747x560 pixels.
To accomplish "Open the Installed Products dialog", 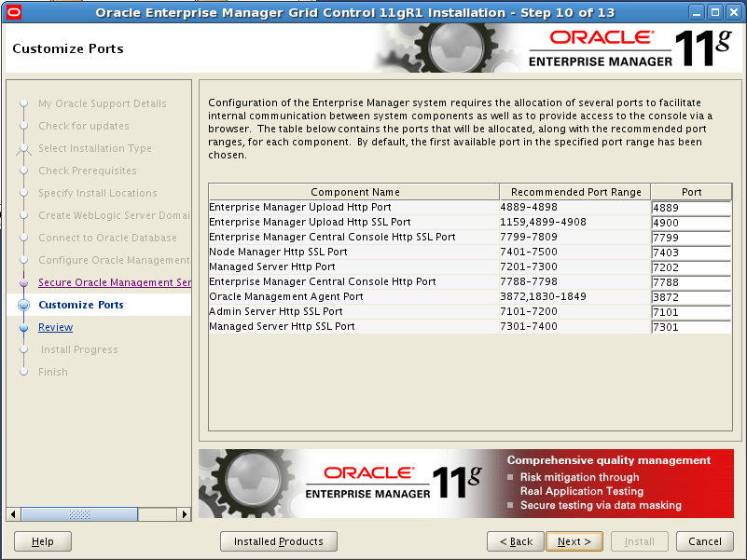I will click(278, 541).
